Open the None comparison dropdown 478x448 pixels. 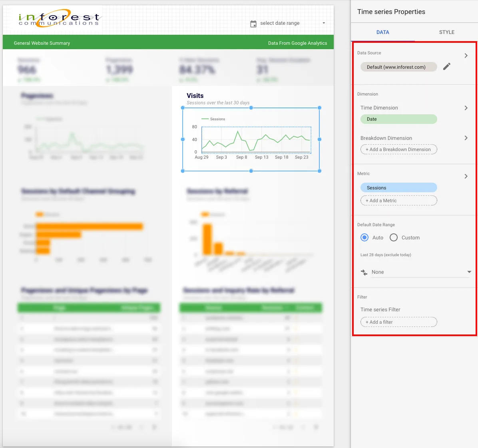[x=421, y=272]
